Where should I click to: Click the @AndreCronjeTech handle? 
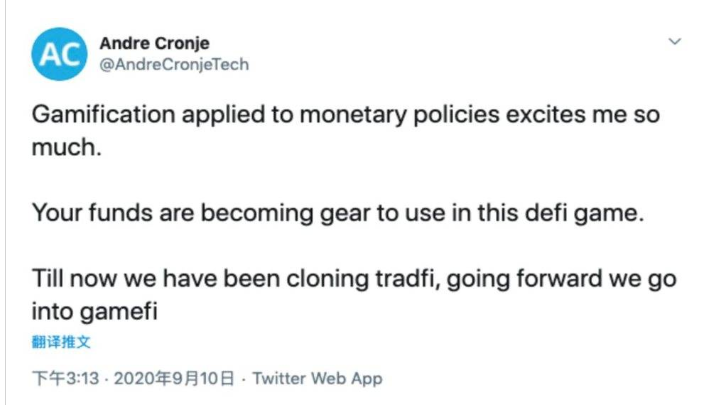[174, 64]
